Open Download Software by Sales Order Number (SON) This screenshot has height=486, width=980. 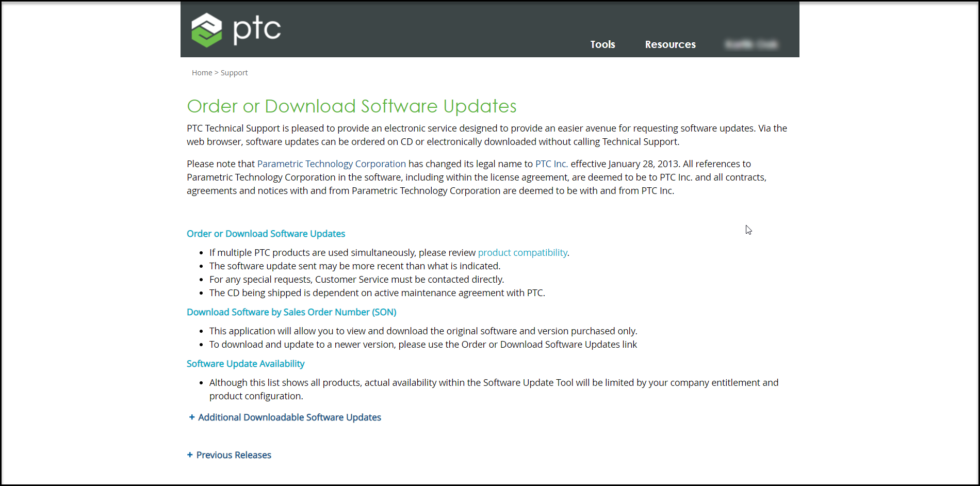(x=291, y=312)
